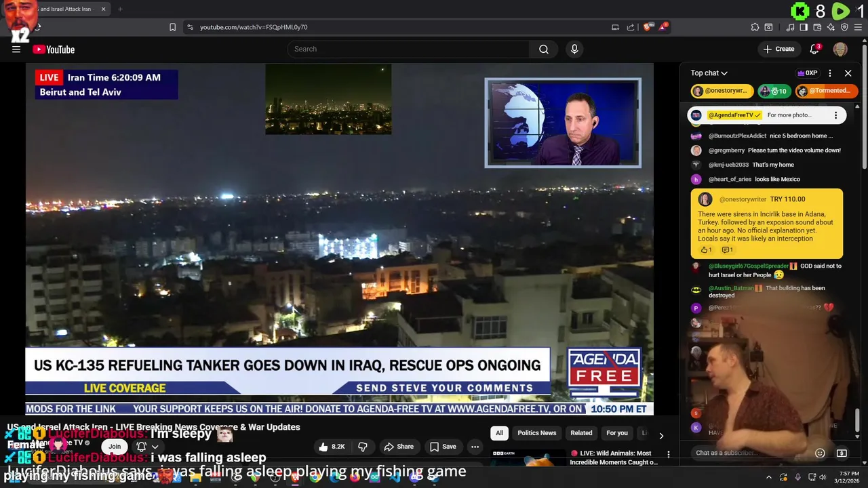
Task: Open the Brave Wallet icon
Action: click(x=817, y=27)
